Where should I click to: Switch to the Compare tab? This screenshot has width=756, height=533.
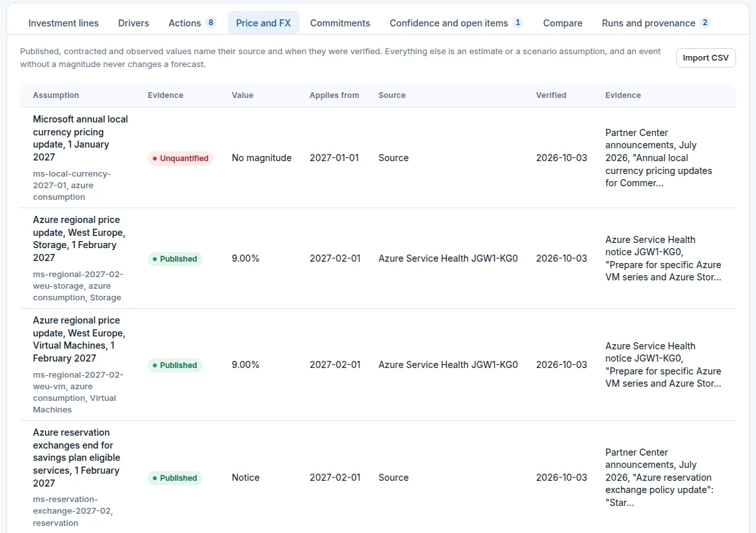click(562, 23)
